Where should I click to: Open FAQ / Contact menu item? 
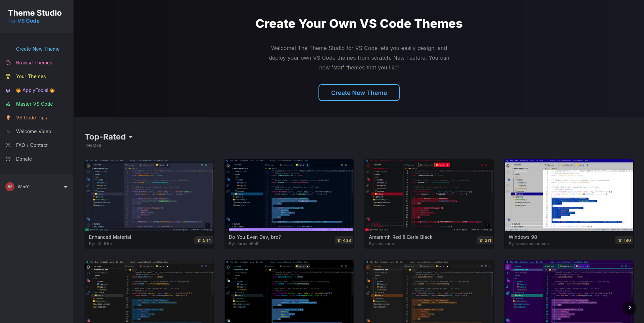coord(32,145)
